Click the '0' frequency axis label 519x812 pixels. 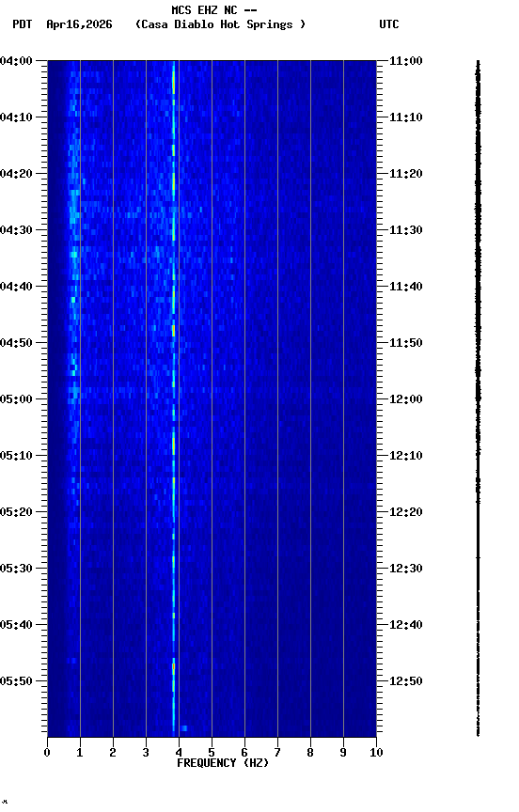tap(47, 753)
